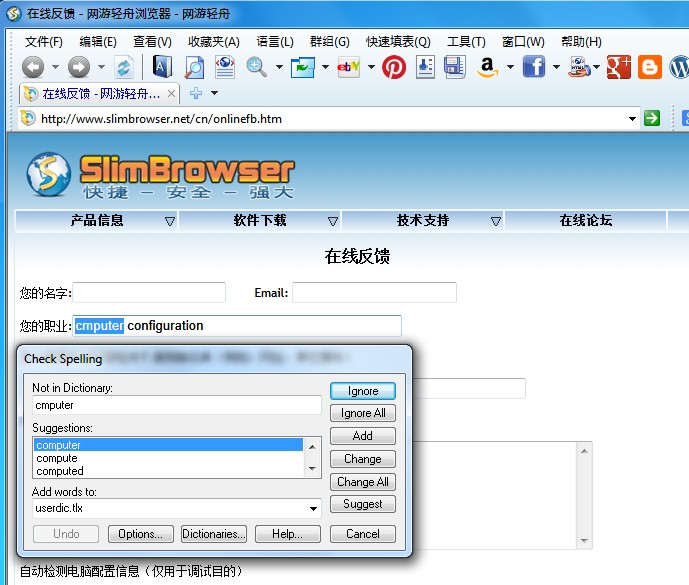Viewport: 689px width, 585px height.
Task: Expand the 软件下载 navigation menu
Action: tap(333, 221)
